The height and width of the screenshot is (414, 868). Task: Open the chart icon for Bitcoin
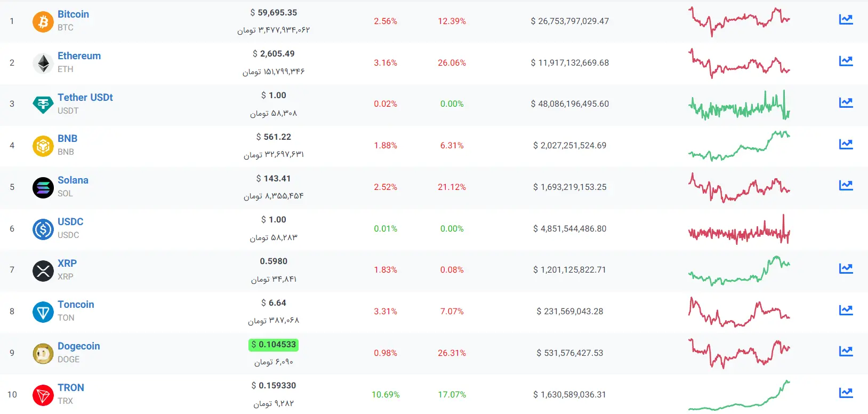846,20
